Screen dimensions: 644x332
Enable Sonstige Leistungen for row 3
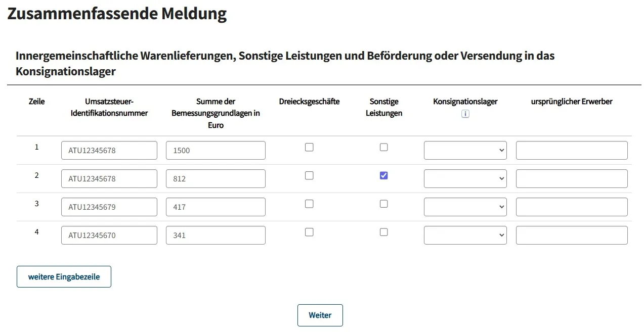click(x=384, y=204)
